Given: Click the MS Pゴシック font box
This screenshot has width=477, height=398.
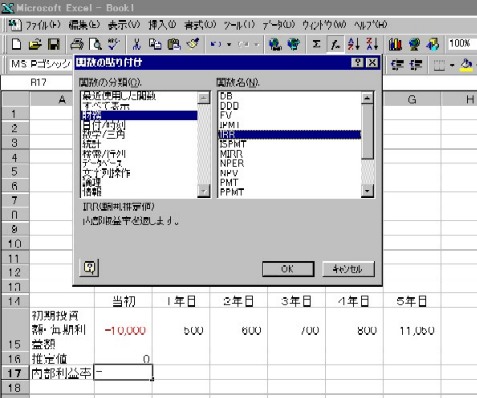Looking at the screenshot, I should tap(41, 64).
